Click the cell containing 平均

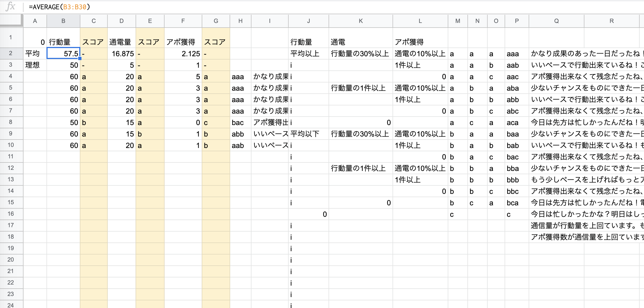(33, 53)
